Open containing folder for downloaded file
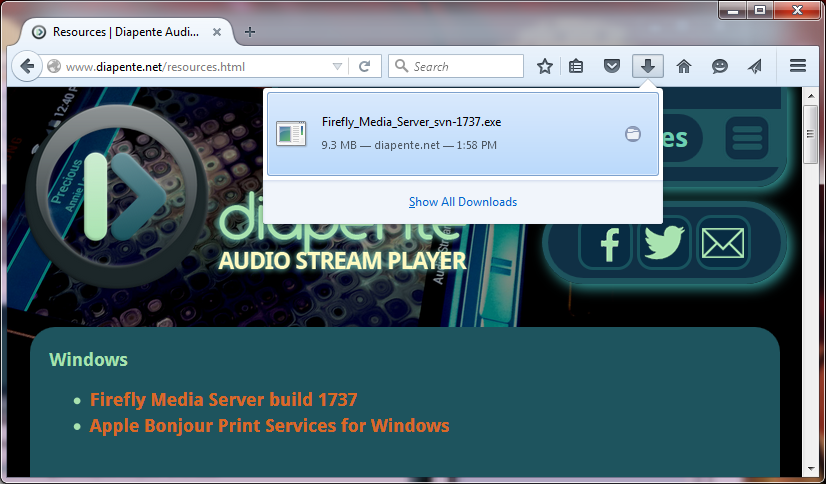The image size is (826, 484). tap(632, 134)
